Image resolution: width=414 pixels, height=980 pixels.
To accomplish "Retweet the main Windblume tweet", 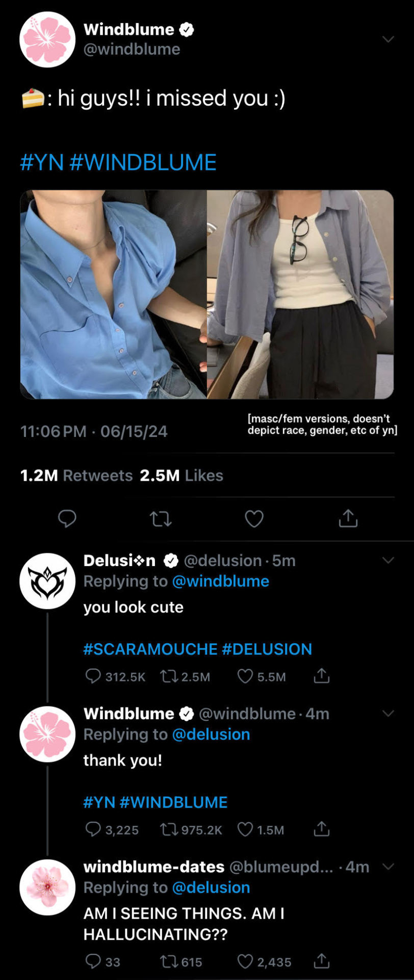I will [x=160, y=519].
